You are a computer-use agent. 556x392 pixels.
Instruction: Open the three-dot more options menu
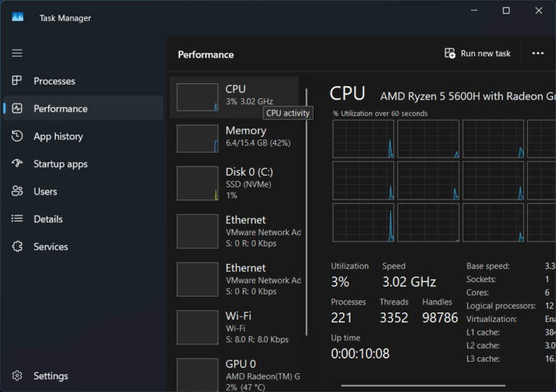pos(538,54)
